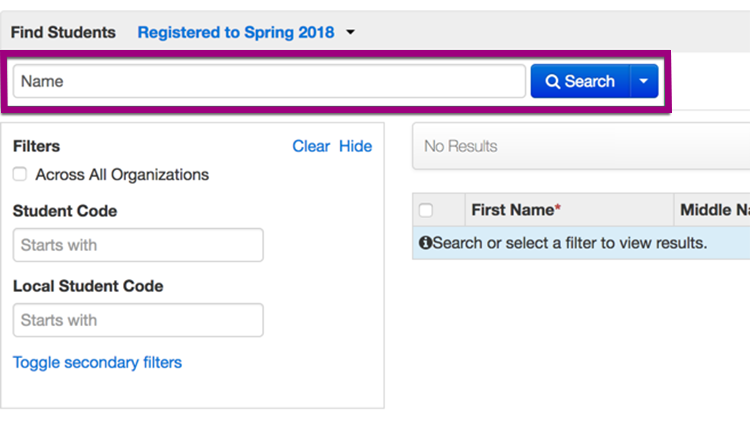Click the Local Student Code label
The width and height of the screenshot is (750, 425).
coord(88,286)
